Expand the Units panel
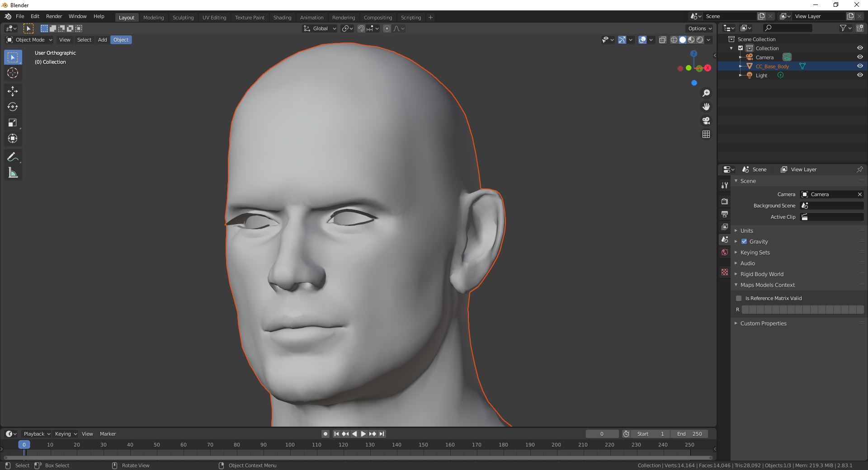Viewport: 868px width, 470px height. (746, 230)
